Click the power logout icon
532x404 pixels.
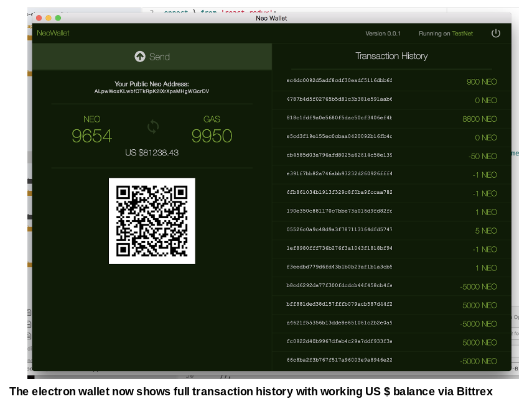point(496,33)
